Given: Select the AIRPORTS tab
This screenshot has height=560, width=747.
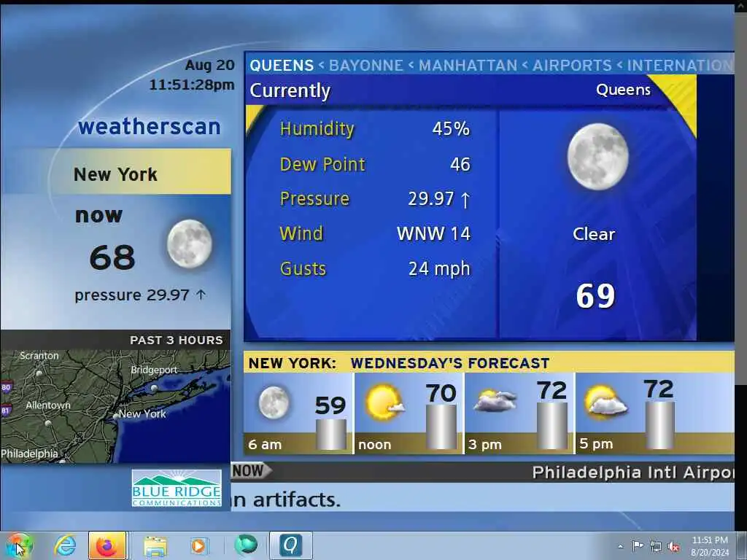Looking at the screenshot, I should [572, 65].
